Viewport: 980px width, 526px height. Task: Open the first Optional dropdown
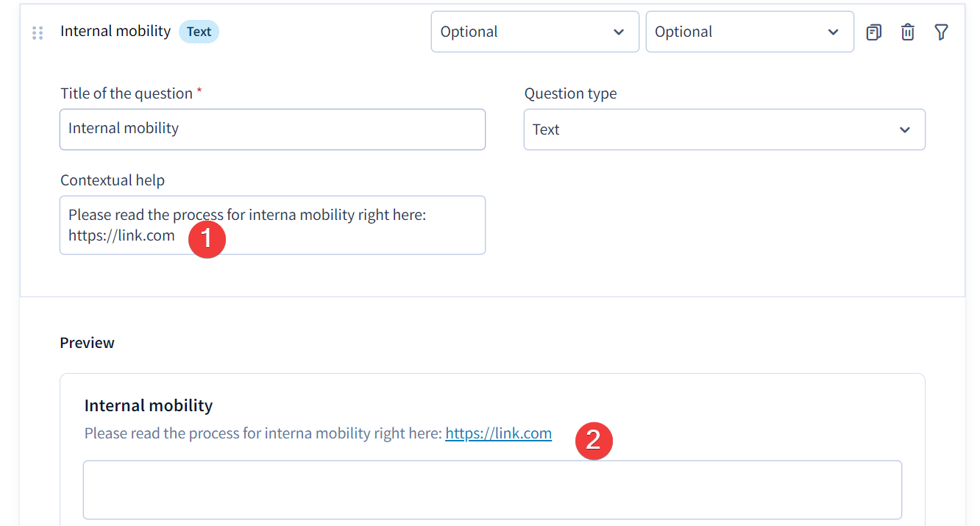coord(535,32)
